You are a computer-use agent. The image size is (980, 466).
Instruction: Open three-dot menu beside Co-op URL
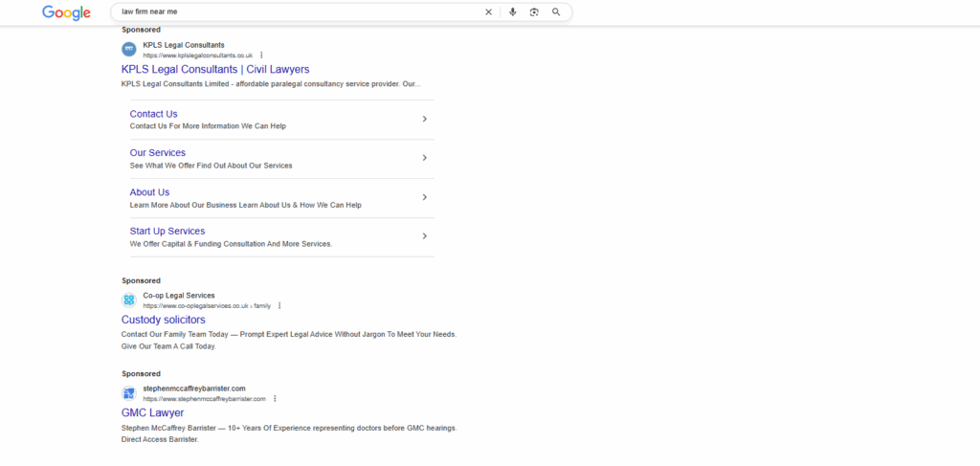279,305
